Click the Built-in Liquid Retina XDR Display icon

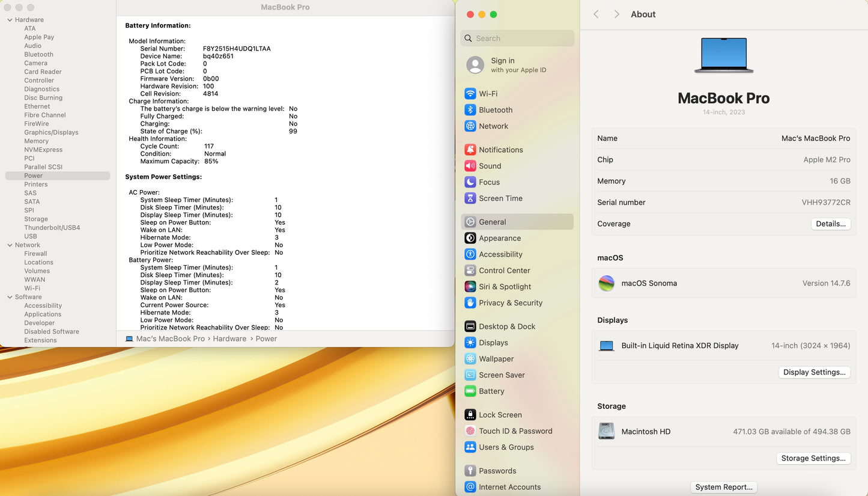(607, 346)
